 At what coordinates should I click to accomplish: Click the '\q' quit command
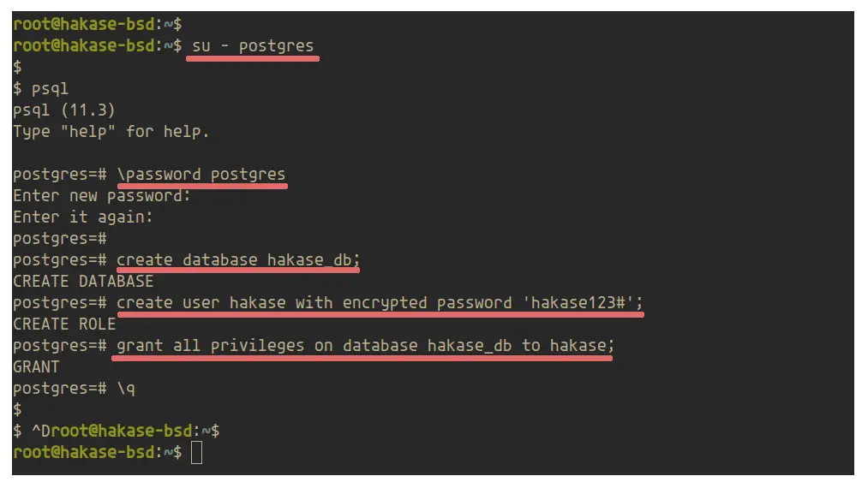[126, 389]
